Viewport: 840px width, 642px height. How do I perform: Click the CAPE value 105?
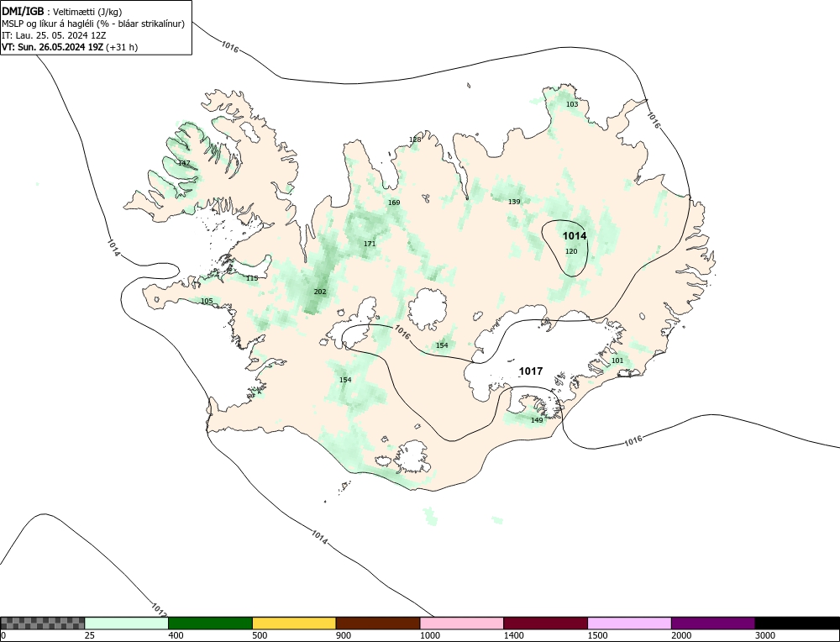click(207, 301)
